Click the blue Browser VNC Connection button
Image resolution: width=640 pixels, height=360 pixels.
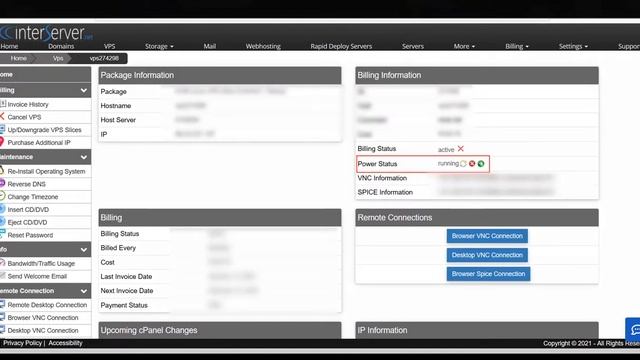pos(487,236)
